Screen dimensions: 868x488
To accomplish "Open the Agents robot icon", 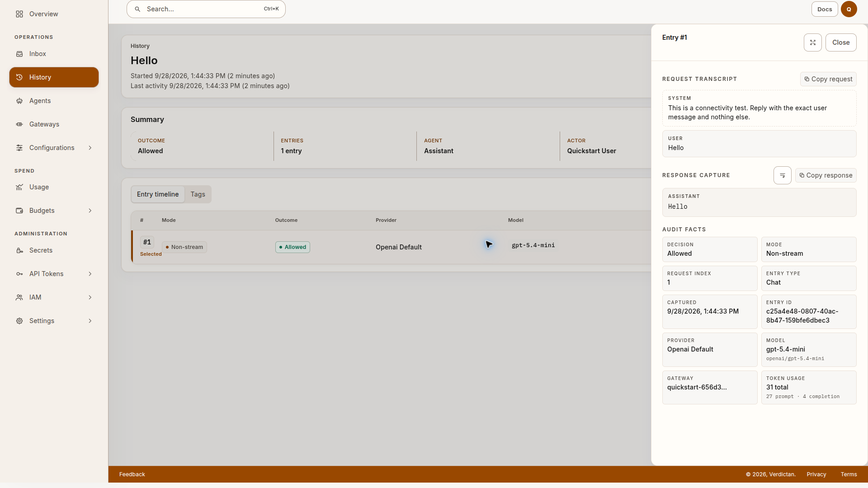I will (19, 101).
